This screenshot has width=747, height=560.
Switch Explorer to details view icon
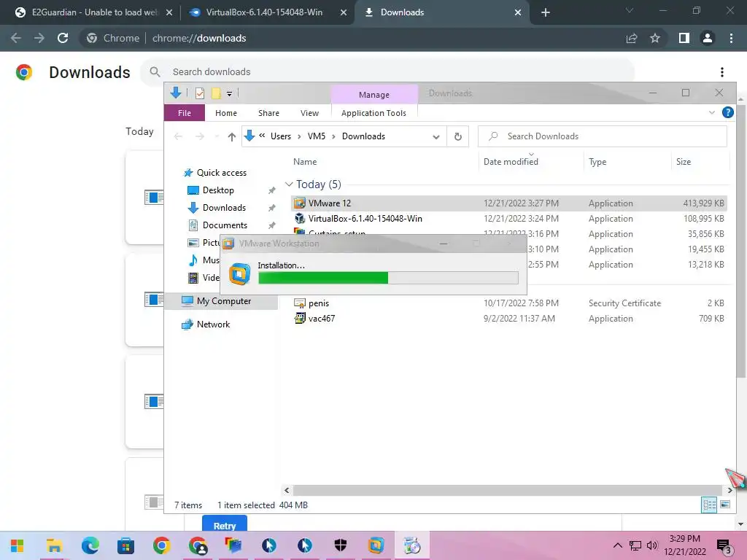pos(709,505)
